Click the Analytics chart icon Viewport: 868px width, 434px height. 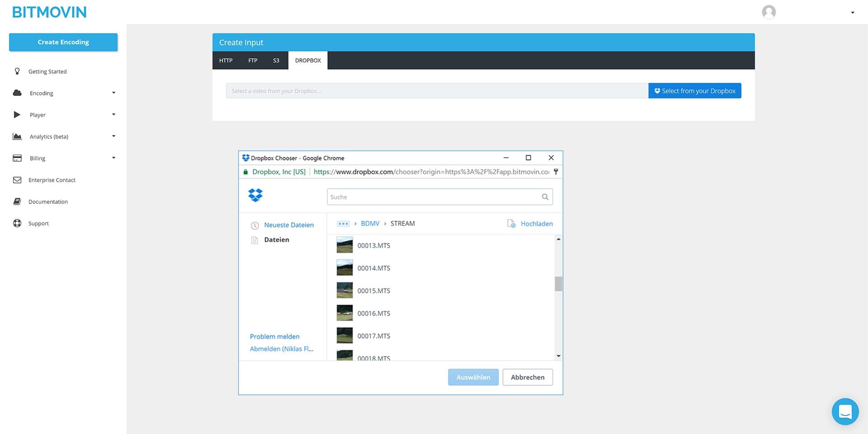tap(17, 136)
